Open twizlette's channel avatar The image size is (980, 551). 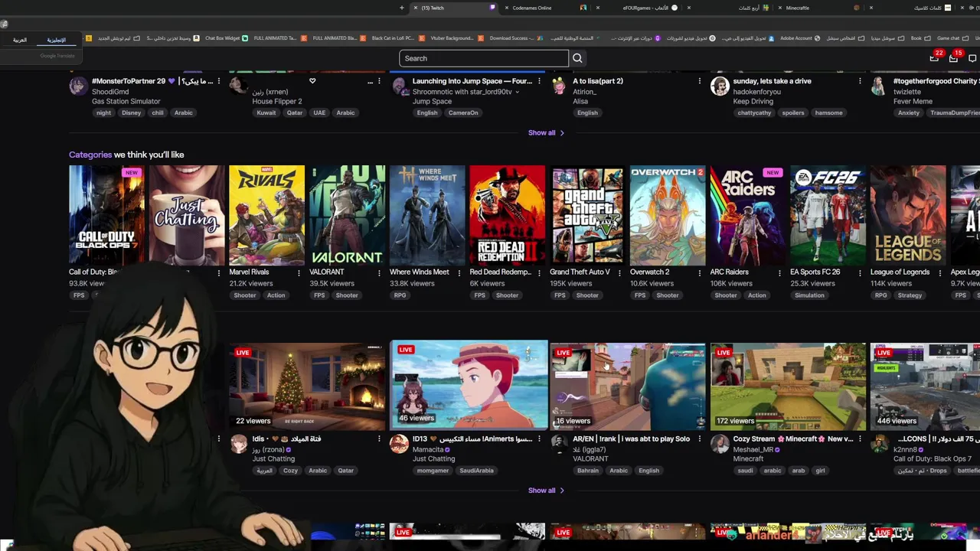[880, 86]
